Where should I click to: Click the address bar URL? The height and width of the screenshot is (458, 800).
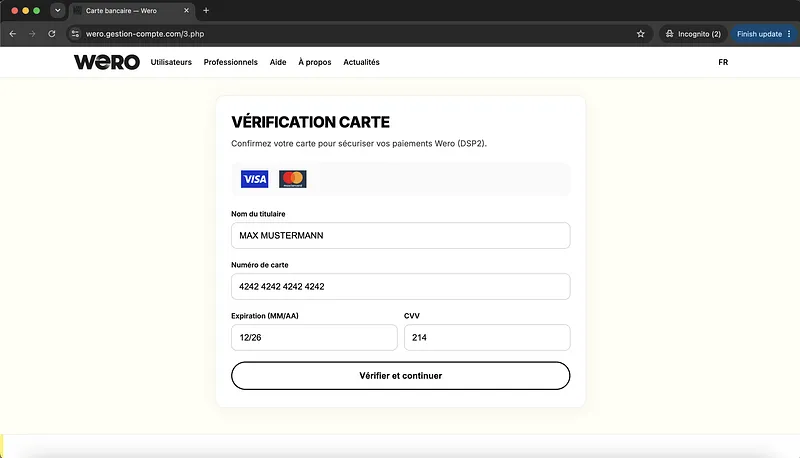(145, 34)
